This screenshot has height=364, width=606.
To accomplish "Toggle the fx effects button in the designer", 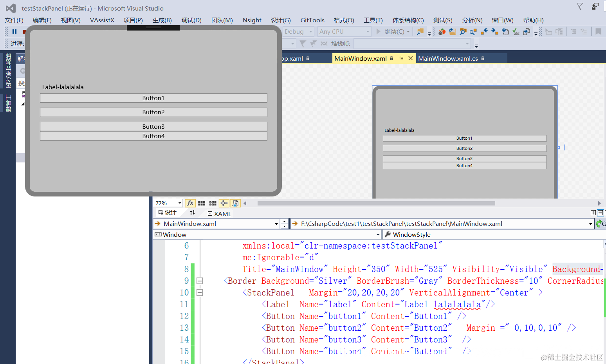I will click(190, 203).
